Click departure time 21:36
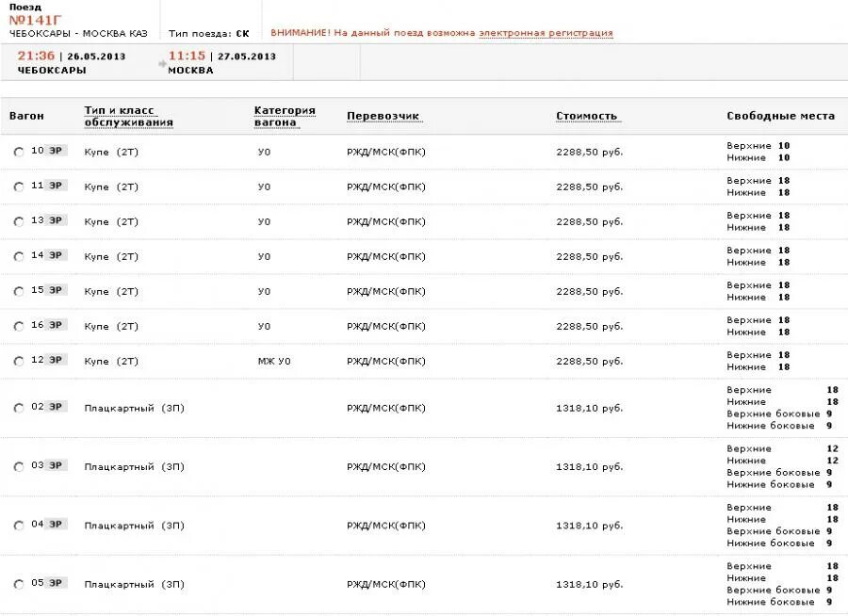 point(36,56)
